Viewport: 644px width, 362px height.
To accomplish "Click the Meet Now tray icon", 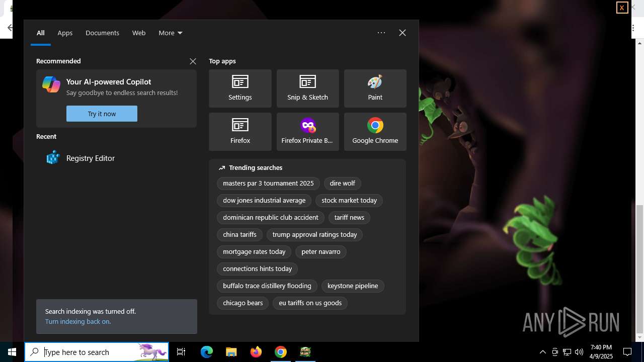I will coord(555,352).
